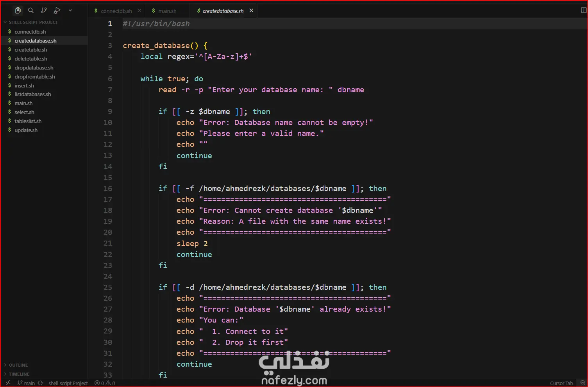The height and width of the screenshot is (387, 588).
Task: Open insert.sh from the explorer
Action: tap(24, 86)
